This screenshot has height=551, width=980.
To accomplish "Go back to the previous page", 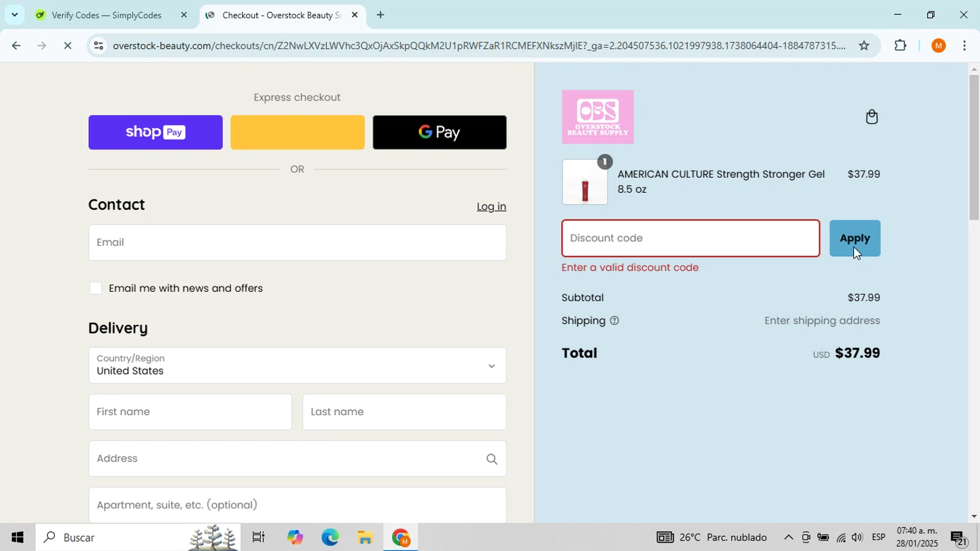I will tap(16, 46).
